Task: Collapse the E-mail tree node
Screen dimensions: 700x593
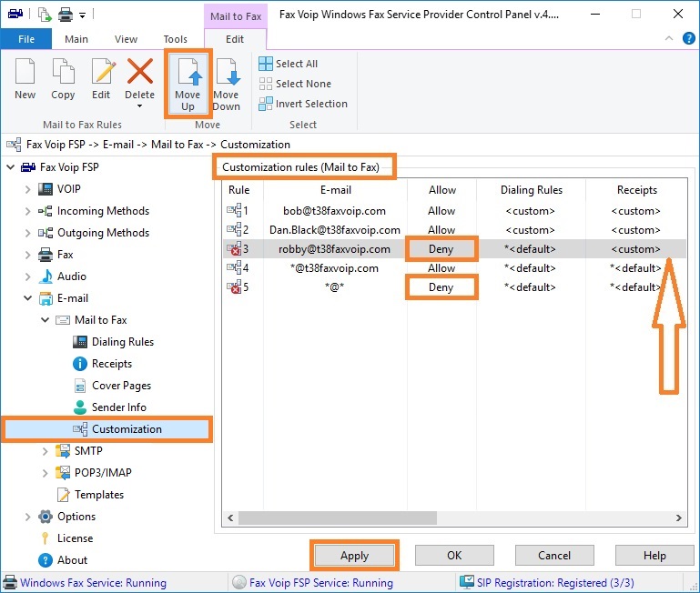Action: (27, 298)
